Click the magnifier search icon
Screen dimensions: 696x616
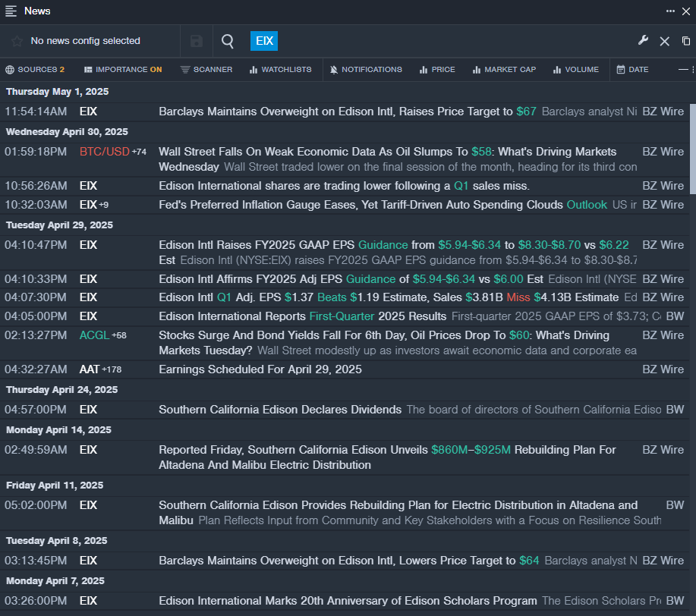point(228,41)
